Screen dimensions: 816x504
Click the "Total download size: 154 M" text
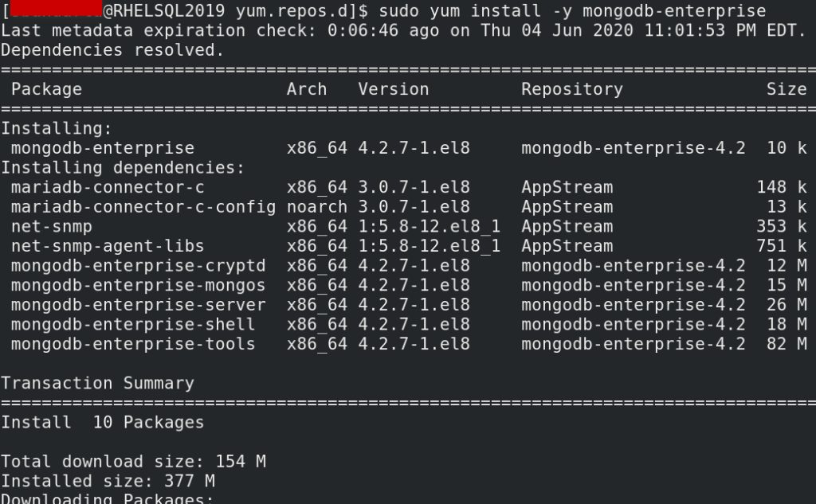point(133,461)
